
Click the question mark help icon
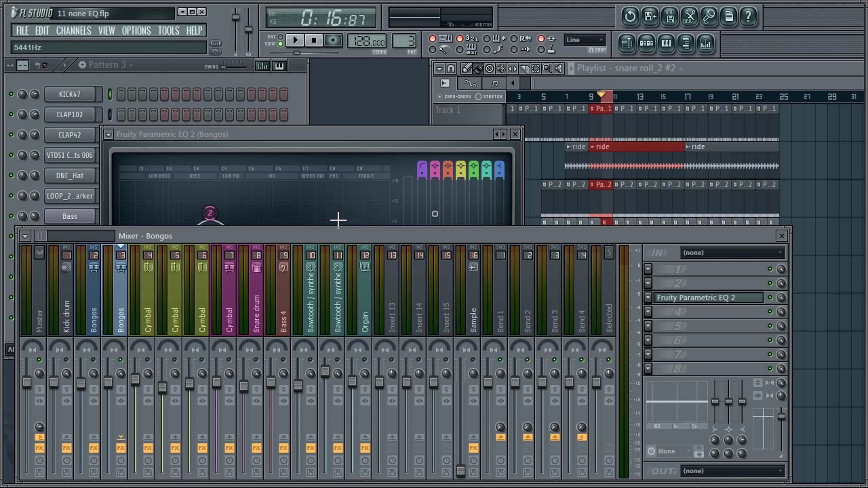(x=748, y=16)
